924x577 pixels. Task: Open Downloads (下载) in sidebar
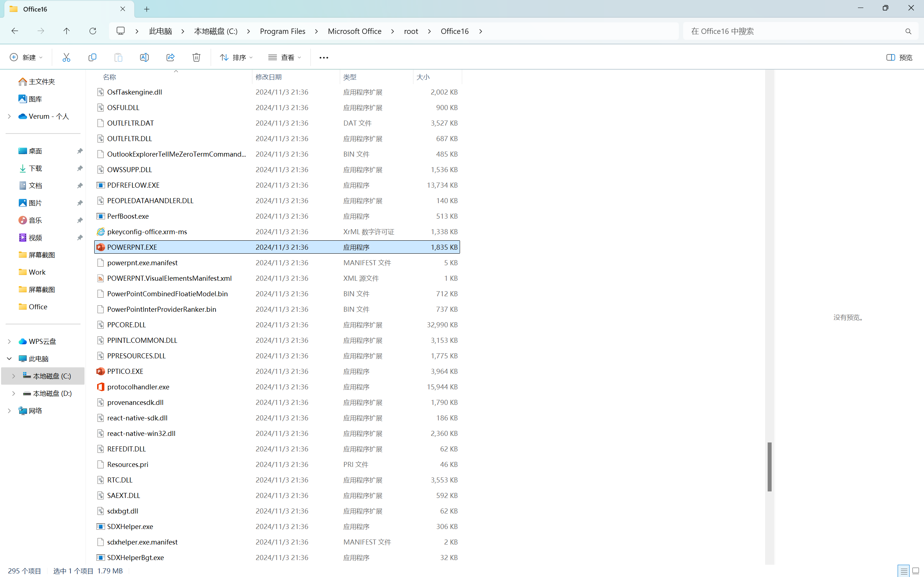click(x=30, y=168)
